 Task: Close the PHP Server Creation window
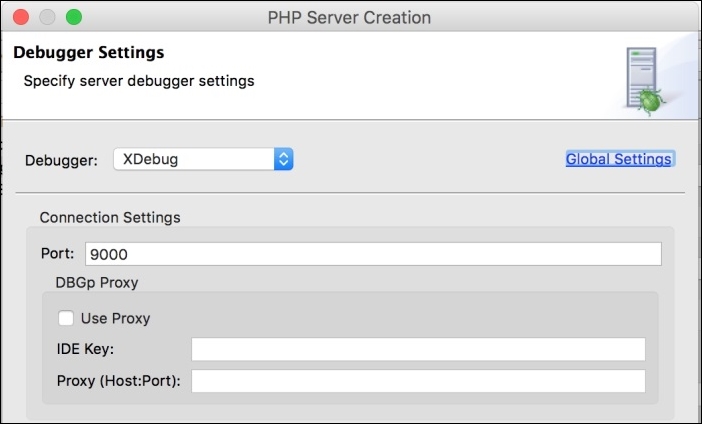pyautogui.click(x=21, y=17)
